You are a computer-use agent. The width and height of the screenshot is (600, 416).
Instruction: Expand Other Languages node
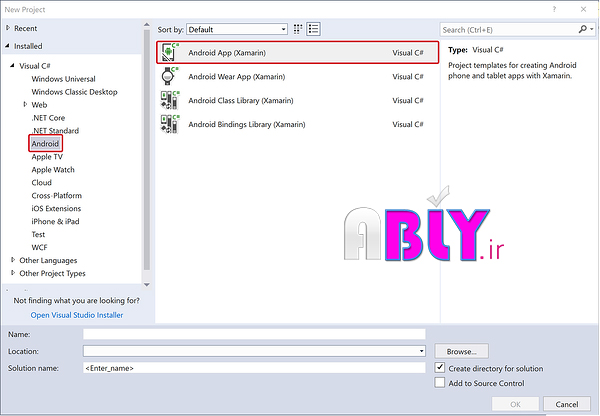pos(13,260)
